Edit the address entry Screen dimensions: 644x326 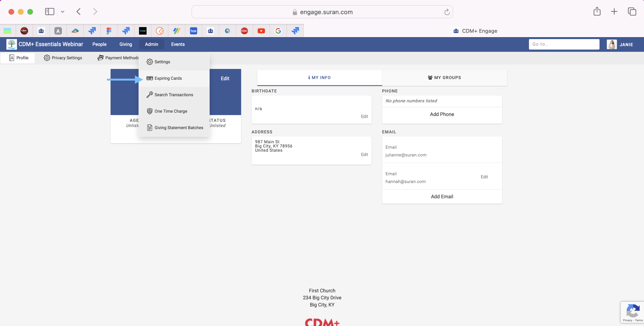(364, 155)
